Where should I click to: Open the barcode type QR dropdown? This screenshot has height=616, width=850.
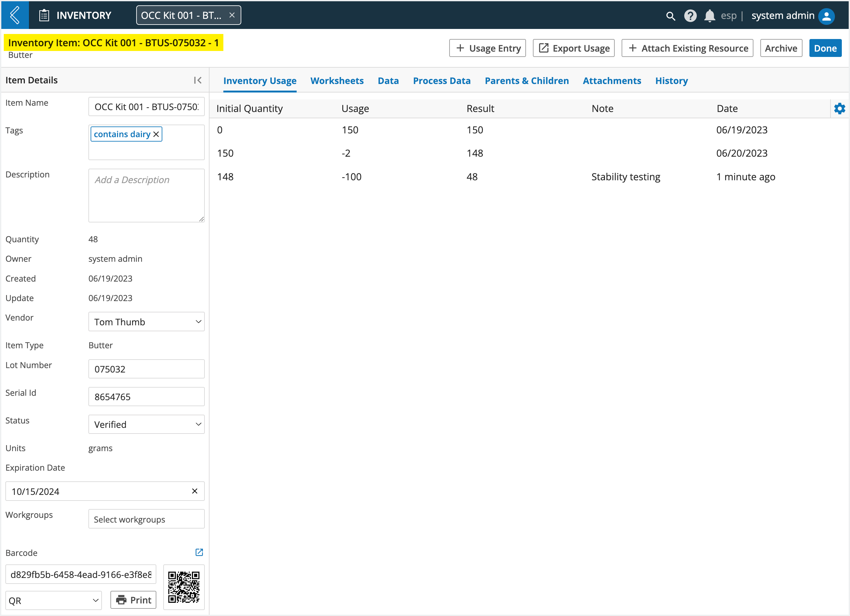(53, 601)
